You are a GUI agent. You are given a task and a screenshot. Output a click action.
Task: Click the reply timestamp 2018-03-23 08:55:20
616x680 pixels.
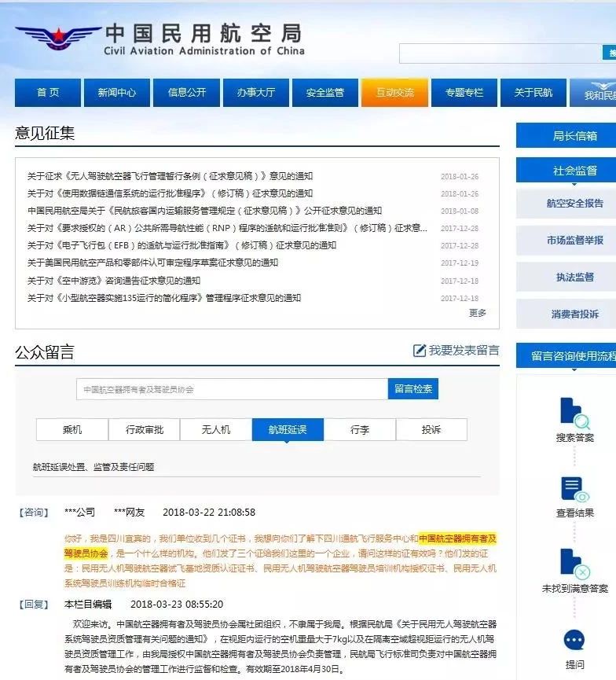tap(177, 604)
